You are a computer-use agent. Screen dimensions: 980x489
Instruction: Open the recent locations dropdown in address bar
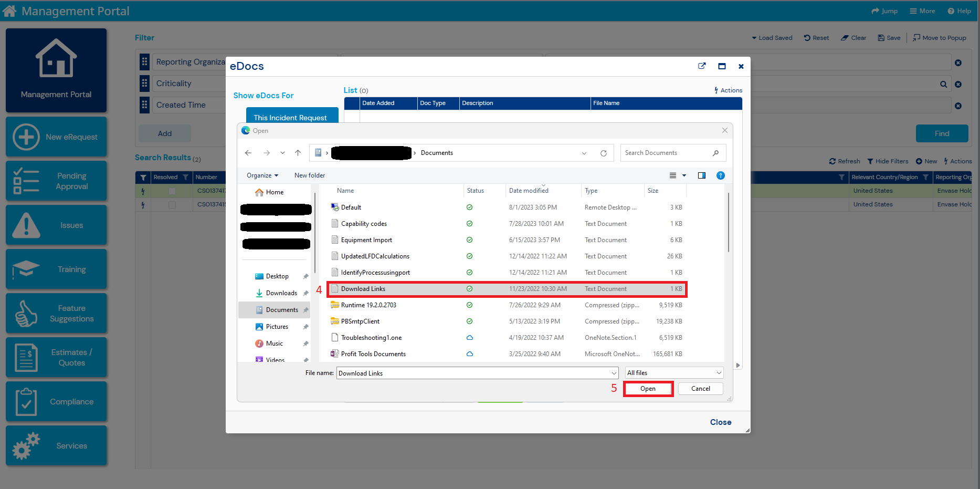584,153
